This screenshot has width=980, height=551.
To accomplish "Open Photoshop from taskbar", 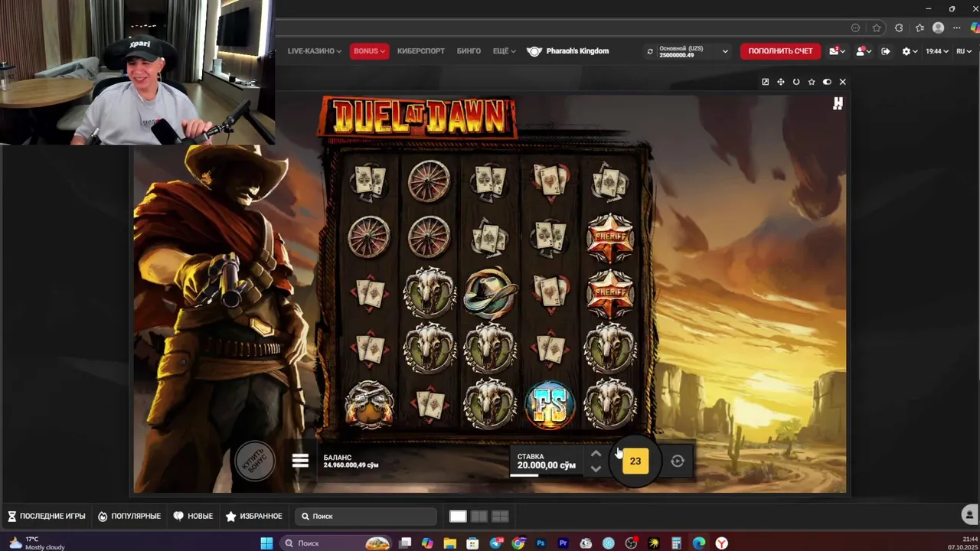I will (x=541, y=543).
